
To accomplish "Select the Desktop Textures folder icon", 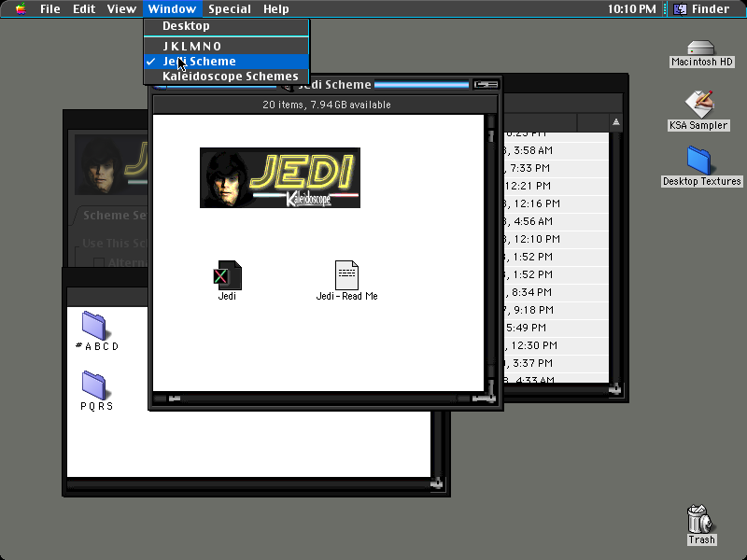I will click(698, 160).
